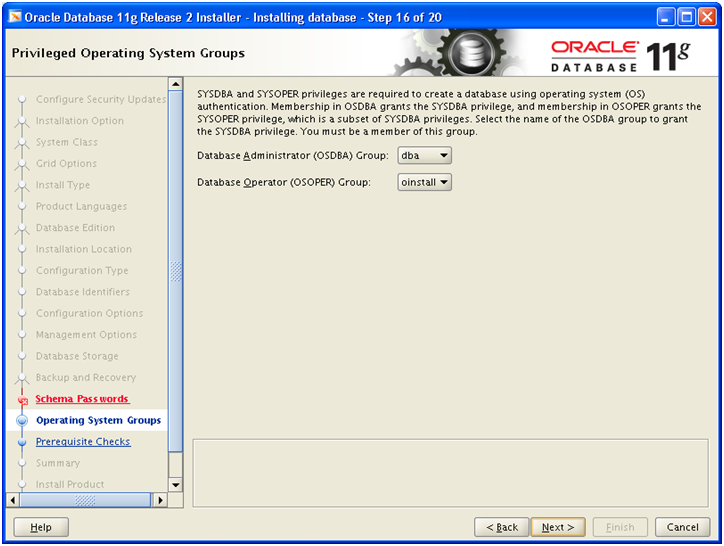
Task: Click the Backup and Recovery step text
Action: tap(86, 377)
